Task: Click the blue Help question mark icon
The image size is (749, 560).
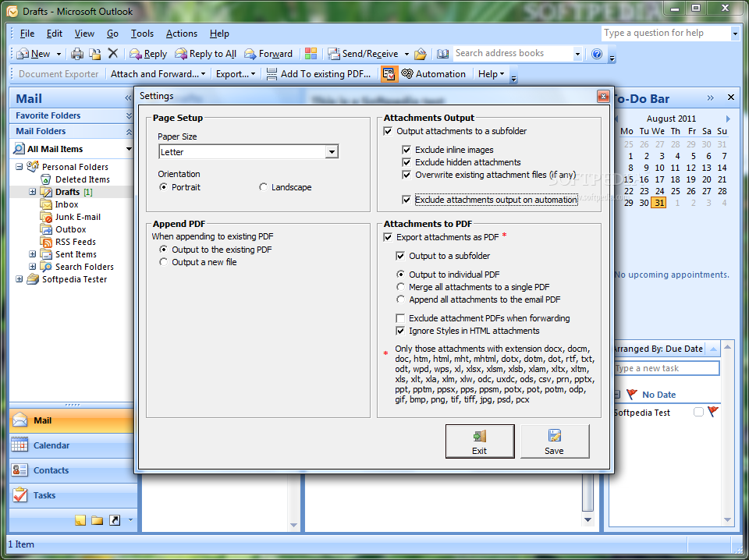Action: point(597,54)
